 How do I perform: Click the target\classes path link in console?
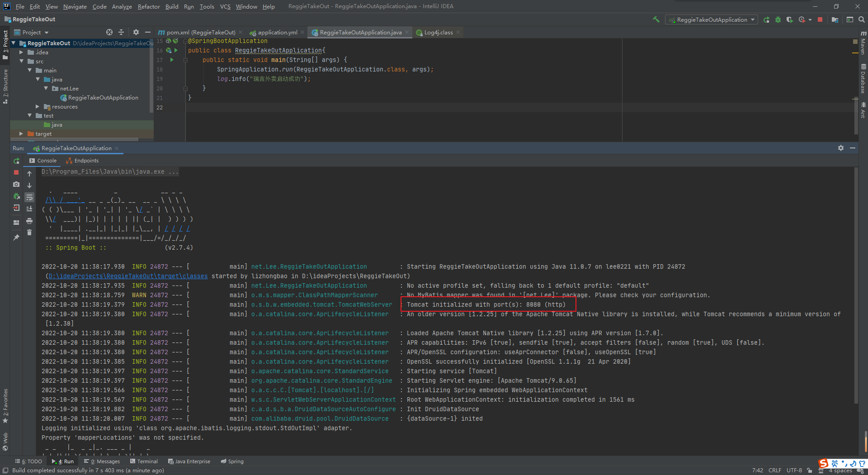(x=128, y=276)
